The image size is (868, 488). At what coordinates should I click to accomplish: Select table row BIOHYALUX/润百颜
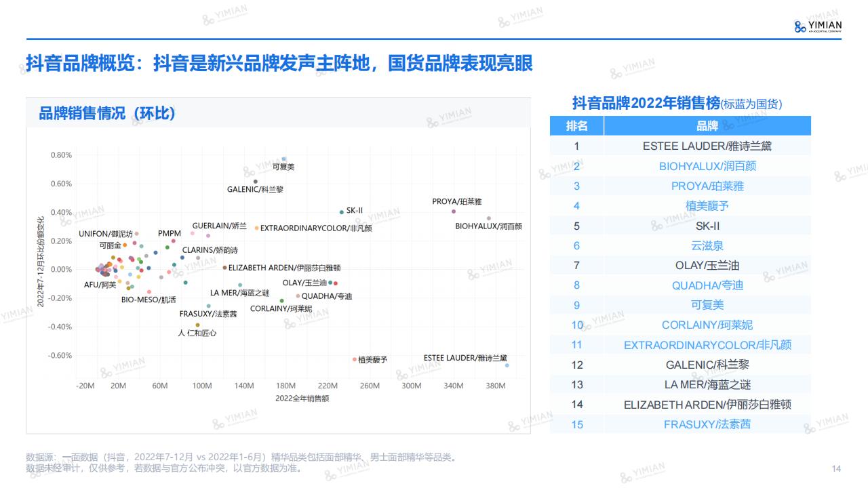pyautogui.click(x=680, y=165)
